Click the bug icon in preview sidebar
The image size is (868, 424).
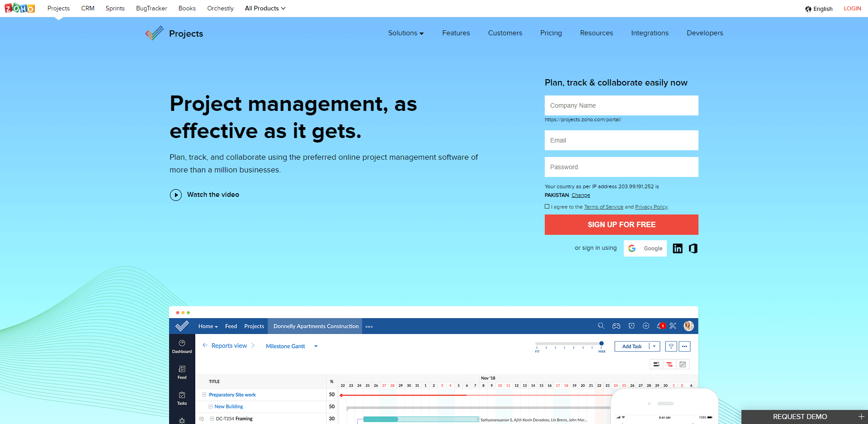coord(182,421)
